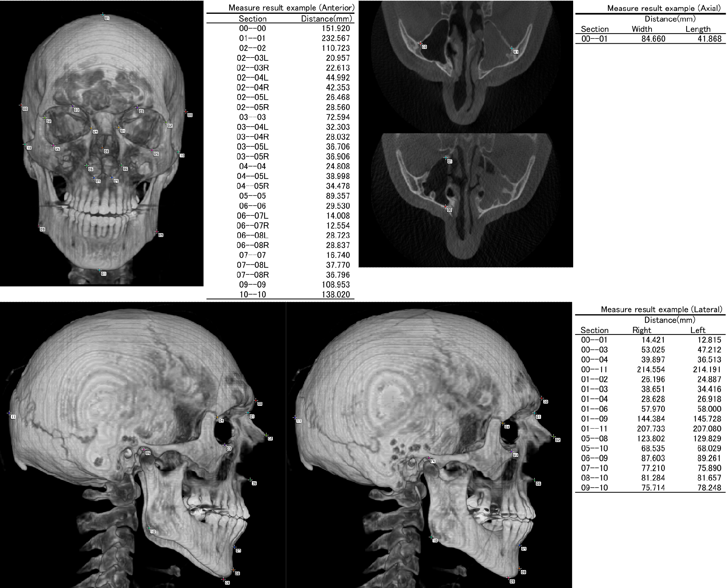Select marker 11 on left lateral skull occiput
The image size is (728, 588).
click(9, 413)
